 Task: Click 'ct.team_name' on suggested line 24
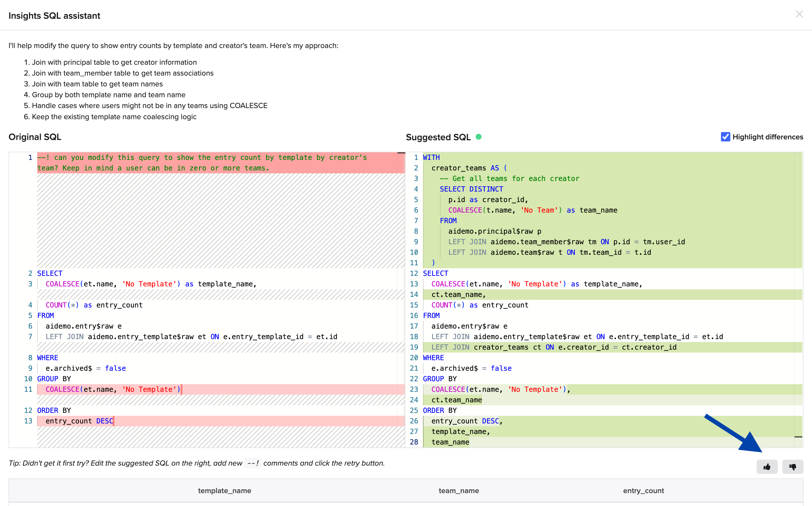[457, 400]
